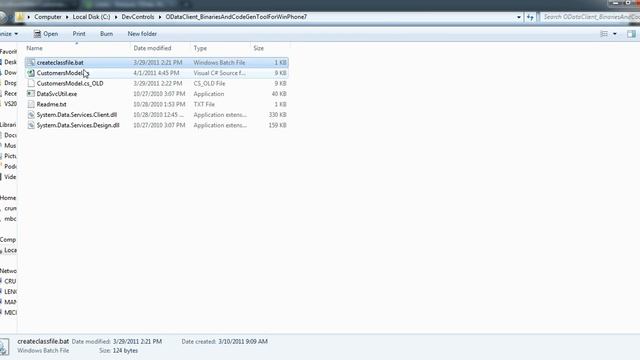Open Downloads in the Favorites sidebar

click(9, 73)
